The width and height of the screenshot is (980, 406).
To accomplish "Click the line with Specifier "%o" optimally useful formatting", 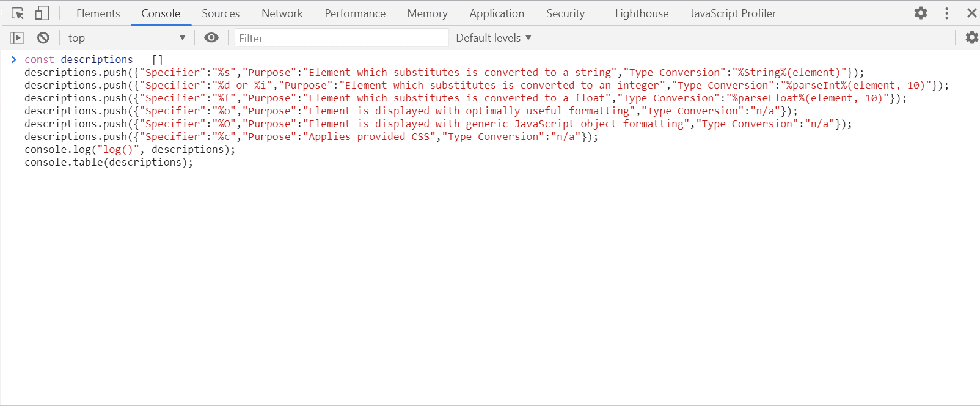I will click(x=411, y=111).
